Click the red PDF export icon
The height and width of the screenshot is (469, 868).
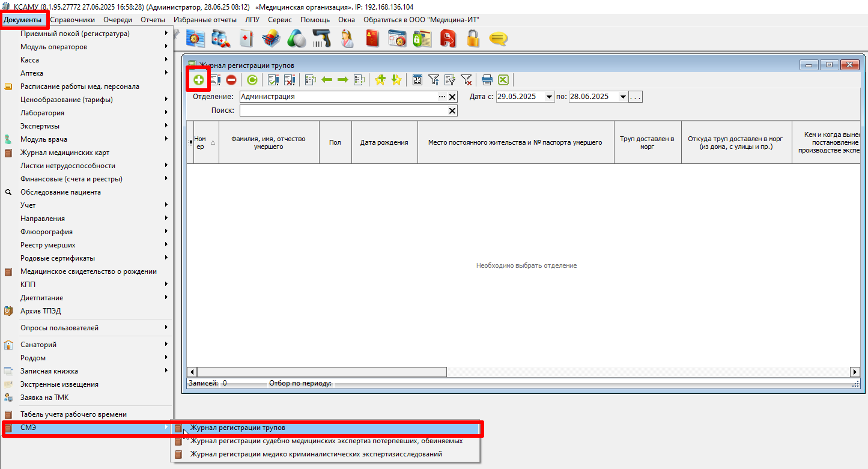click(x=448, y=39)
